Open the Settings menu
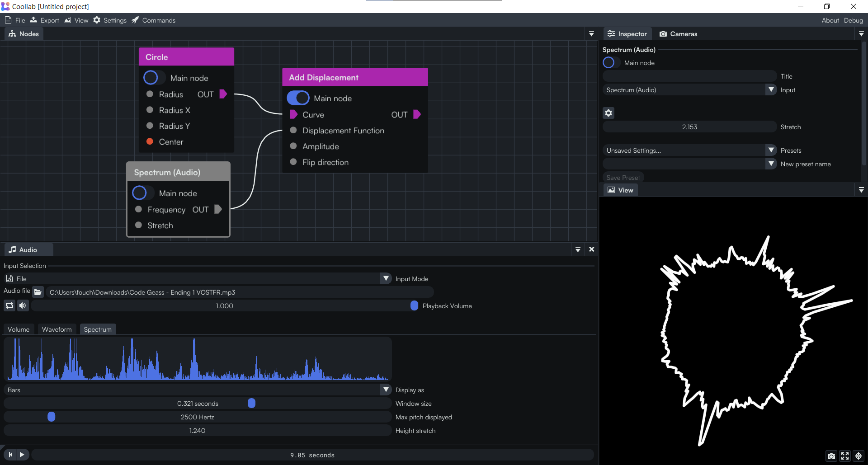868x465 pixels. 110,20
